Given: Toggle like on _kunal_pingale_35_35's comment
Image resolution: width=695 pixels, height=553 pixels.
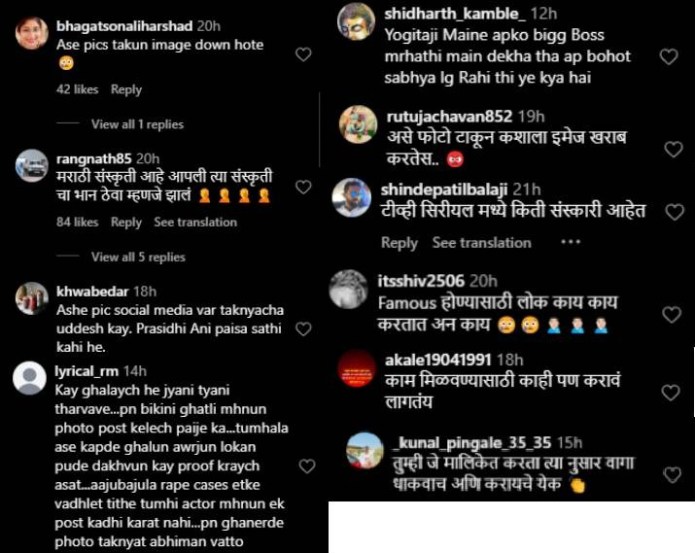Looking at the screenshot, I should coord(672,475).
